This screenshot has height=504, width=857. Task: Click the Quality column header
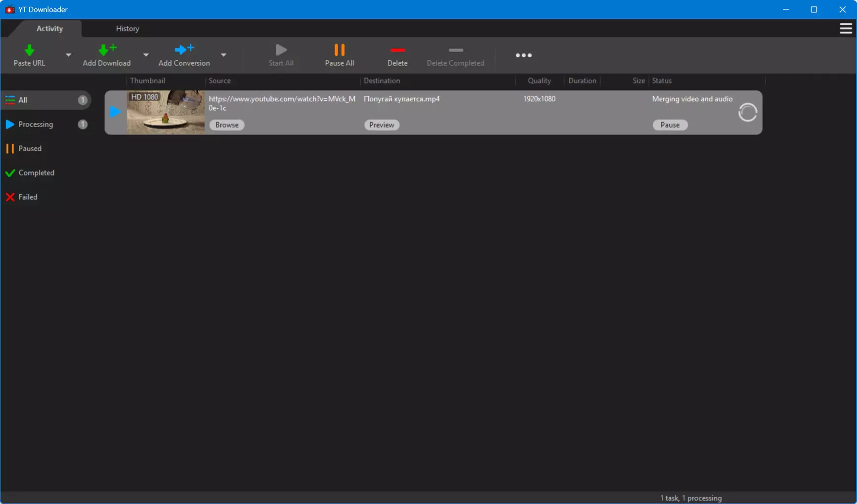pos(539,81)
